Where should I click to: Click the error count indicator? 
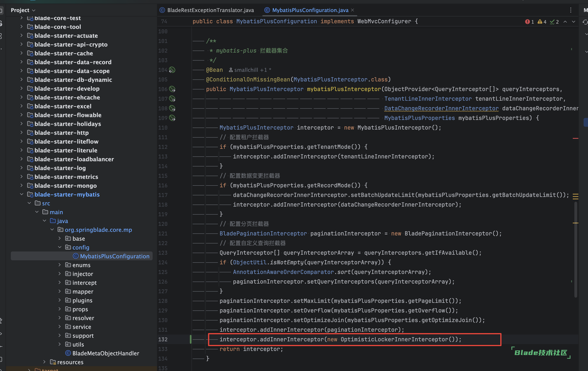[529, 22]
